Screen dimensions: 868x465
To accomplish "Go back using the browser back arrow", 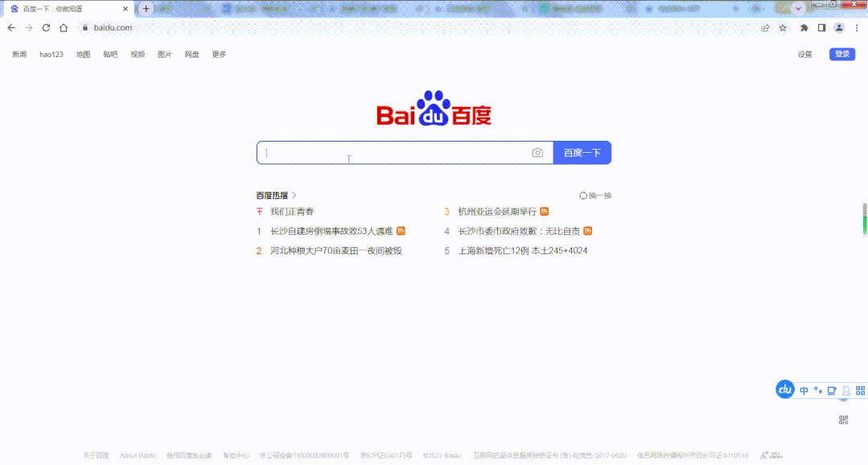I will pos(11,27).
